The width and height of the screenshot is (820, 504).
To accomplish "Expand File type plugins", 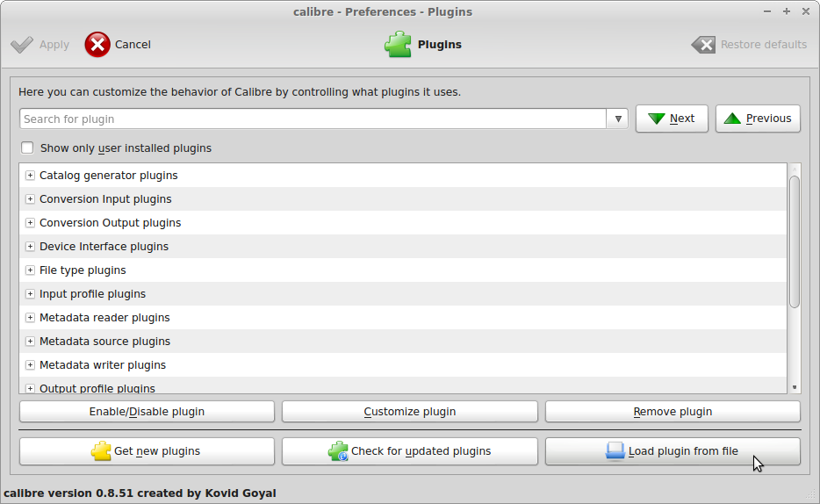I will coord(30,270).
